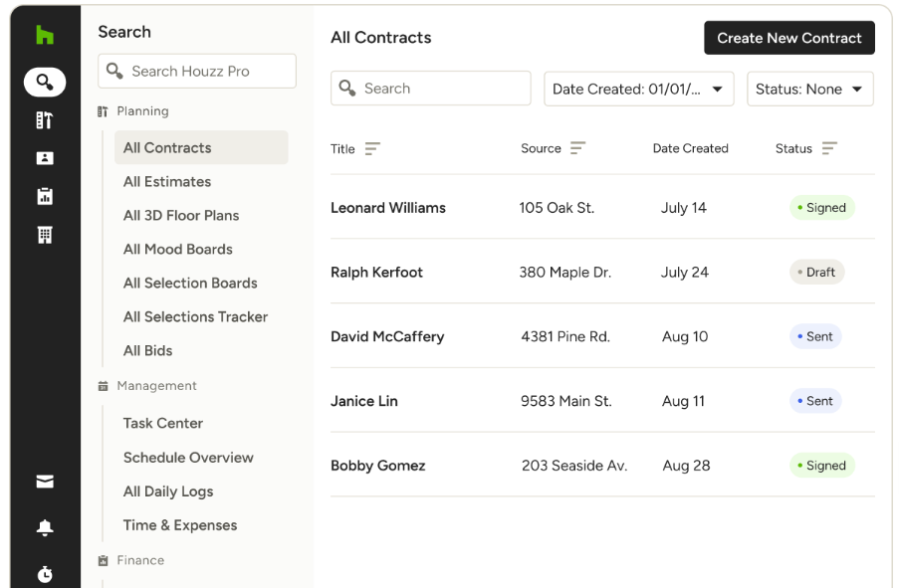This screenshot has height=588, width=899.
Task: Open All Estimates in the sidebar
Action: 167,181
